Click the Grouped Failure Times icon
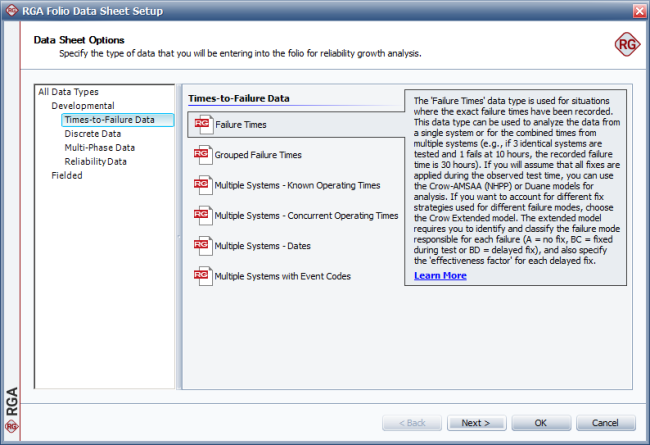Screen dimensions: 650x445 (x=202, y=155)
